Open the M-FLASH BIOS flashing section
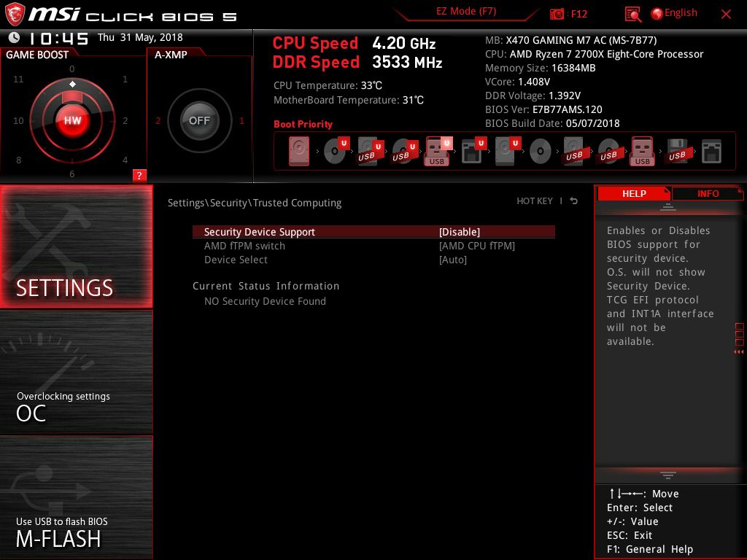Screen dimensions: 747x560 [x=76, y=497]
